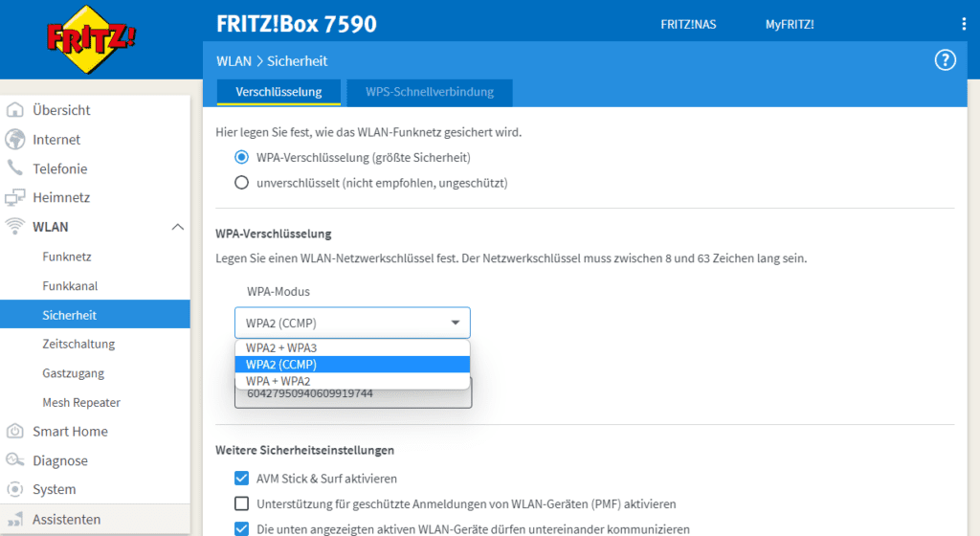This screenshot has height=536, width=980.
Task: Choose WPA + WPA2 in dropdown list
Action: [352, 381]
